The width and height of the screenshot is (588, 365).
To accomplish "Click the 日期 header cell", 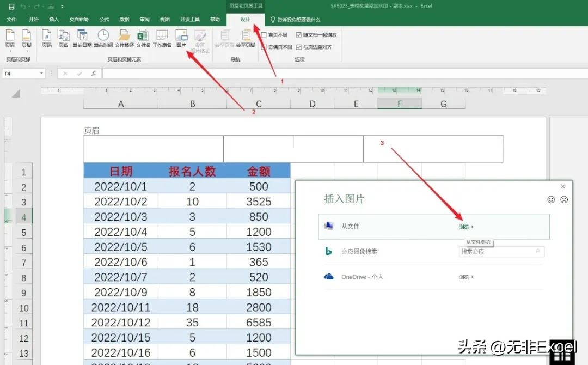I will [x=121, y=171].
